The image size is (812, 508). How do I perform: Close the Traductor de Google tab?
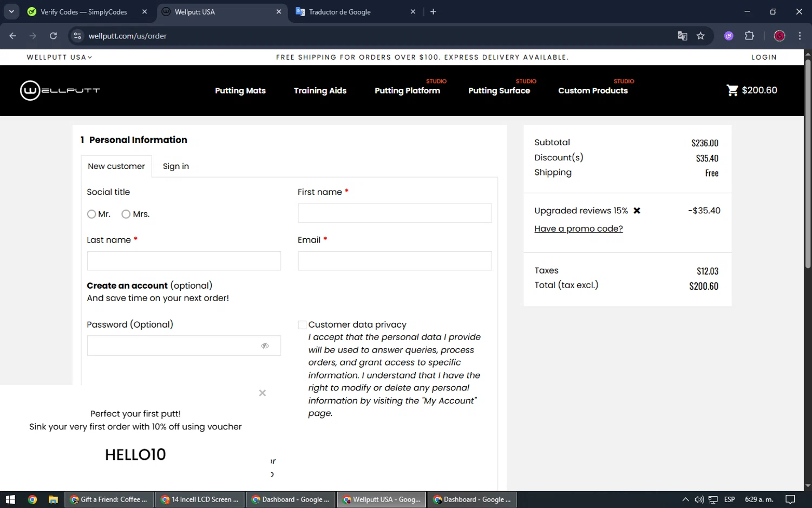(x=413, y=11)
